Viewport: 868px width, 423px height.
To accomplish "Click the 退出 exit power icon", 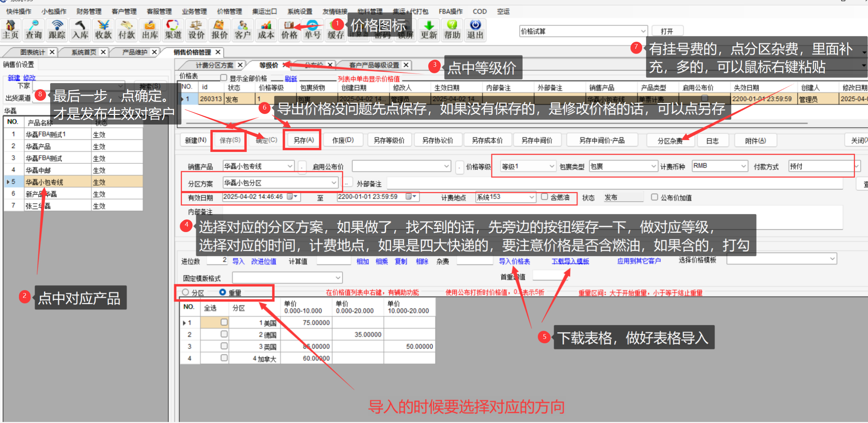I will (475, 30).
